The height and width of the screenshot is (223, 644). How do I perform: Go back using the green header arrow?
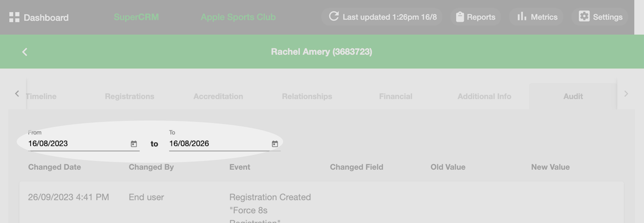[x=24, y=52]
